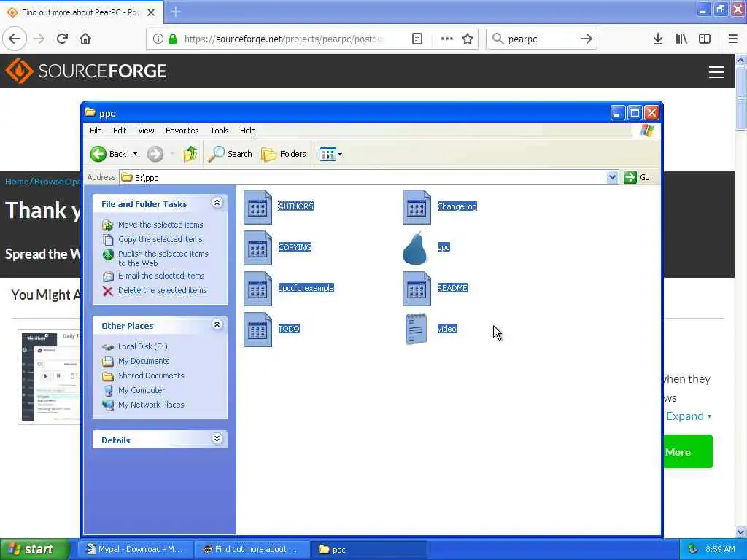
Task: Bookmark this page with the star icon
Action: 468,39
